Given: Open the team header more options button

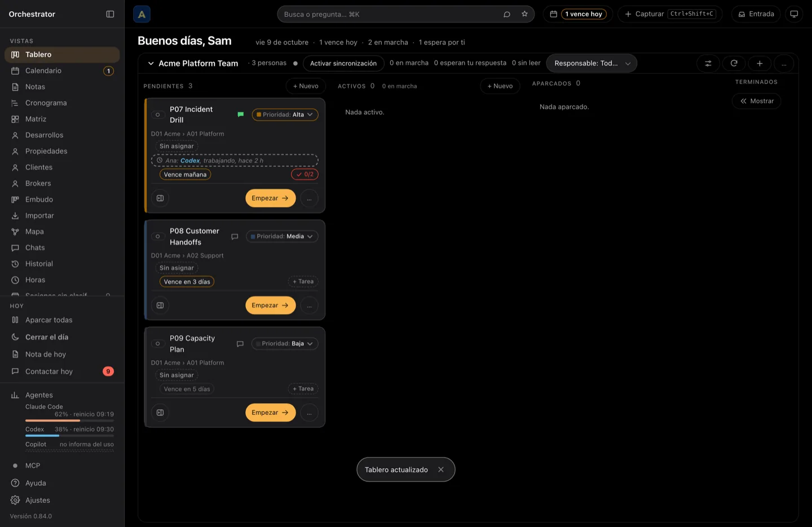Looking at the screenshot, I should pos(784,63).
